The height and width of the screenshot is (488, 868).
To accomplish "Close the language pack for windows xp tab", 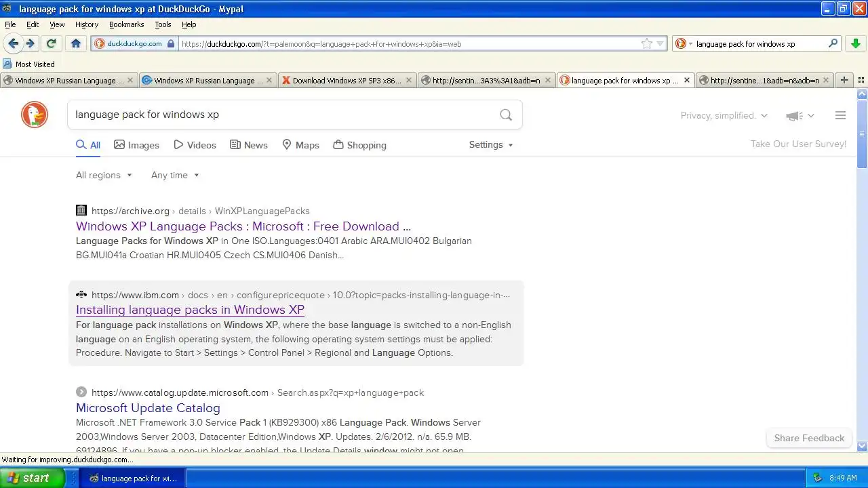I will pos(686,80).
